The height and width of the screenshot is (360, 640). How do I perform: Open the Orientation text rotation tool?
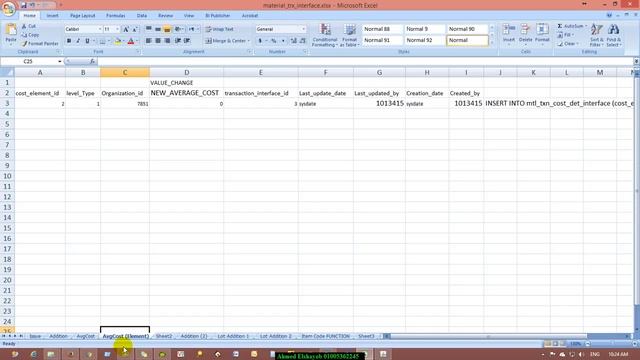[x=179, y=29]
